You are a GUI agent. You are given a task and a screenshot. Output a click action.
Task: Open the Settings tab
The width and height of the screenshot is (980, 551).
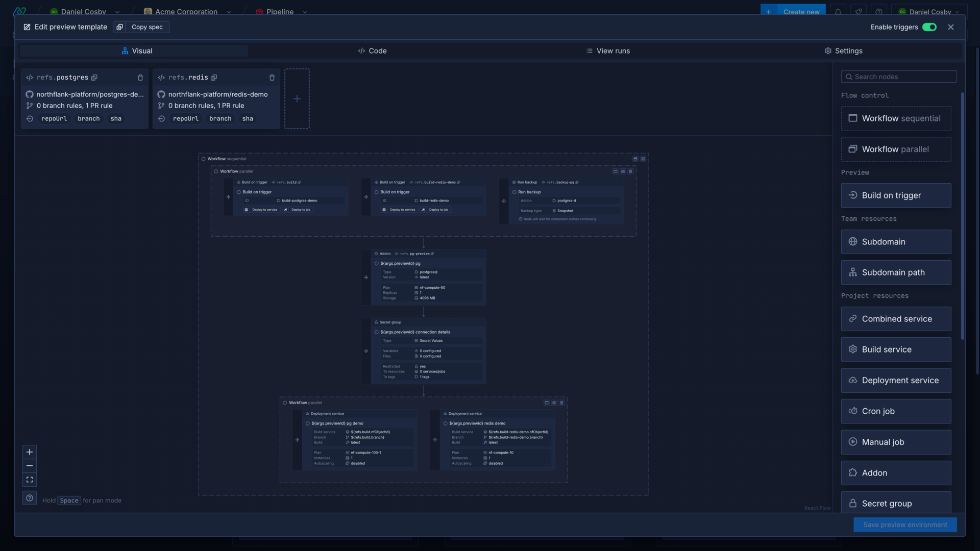point(843,51)
